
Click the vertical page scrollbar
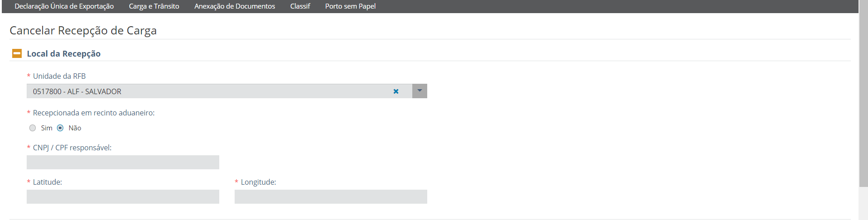pos(863,100)
